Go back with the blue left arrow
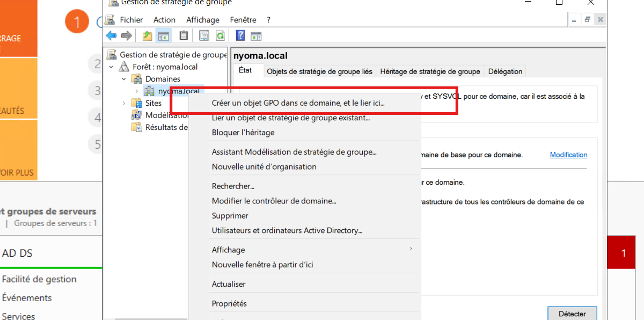This screenshot has height=320, width=644. click(111, 36)
